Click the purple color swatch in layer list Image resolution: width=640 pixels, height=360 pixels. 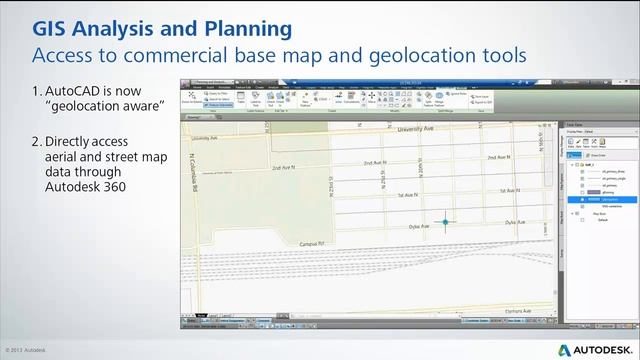click(594, 192)
